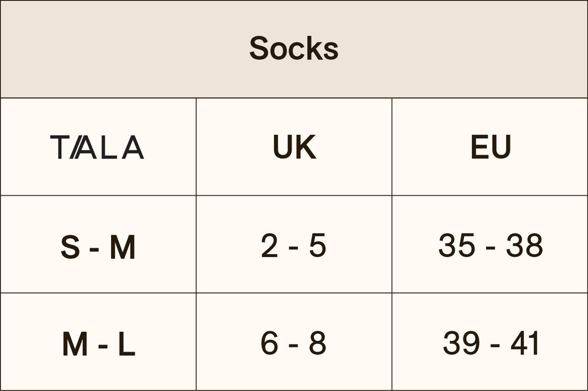Screen dimensions: 588x391
Task: Click the M - L size label
Action: click(x=98, y=345)
